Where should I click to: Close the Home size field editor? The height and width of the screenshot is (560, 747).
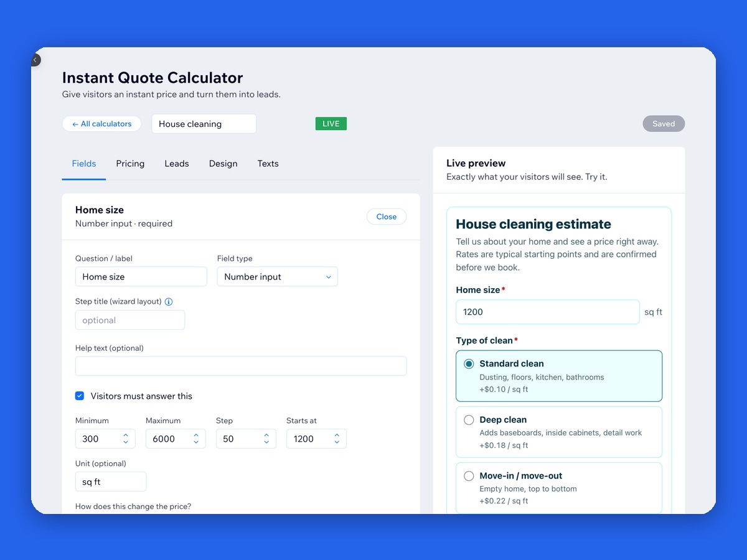[x=387, y=217]
